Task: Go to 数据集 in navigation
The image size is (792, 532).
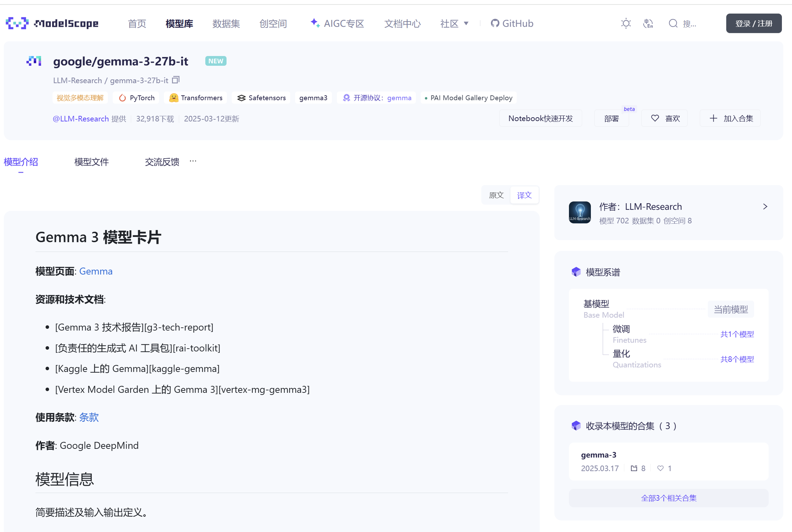Action: coord(226,23)
